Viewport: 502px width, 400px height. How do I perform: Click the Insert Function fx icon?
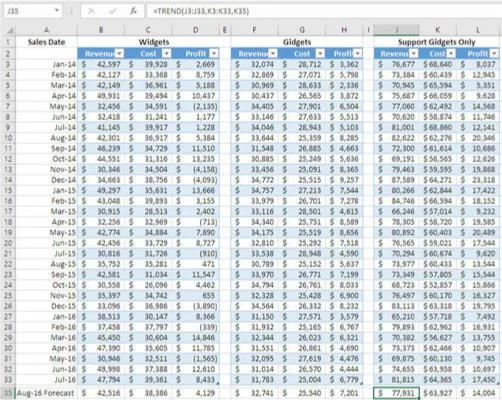tap(133, 11)
